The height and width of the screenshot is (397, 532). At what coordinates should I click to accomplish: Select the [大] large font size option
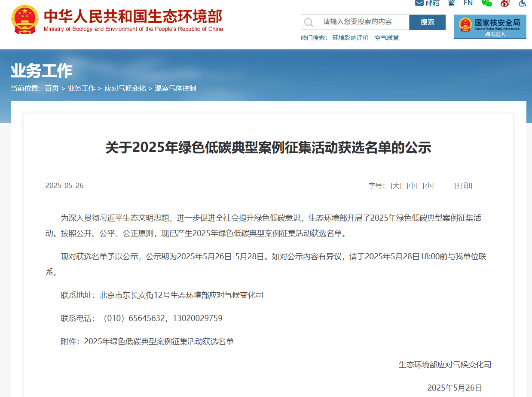[x=395, y=185]
